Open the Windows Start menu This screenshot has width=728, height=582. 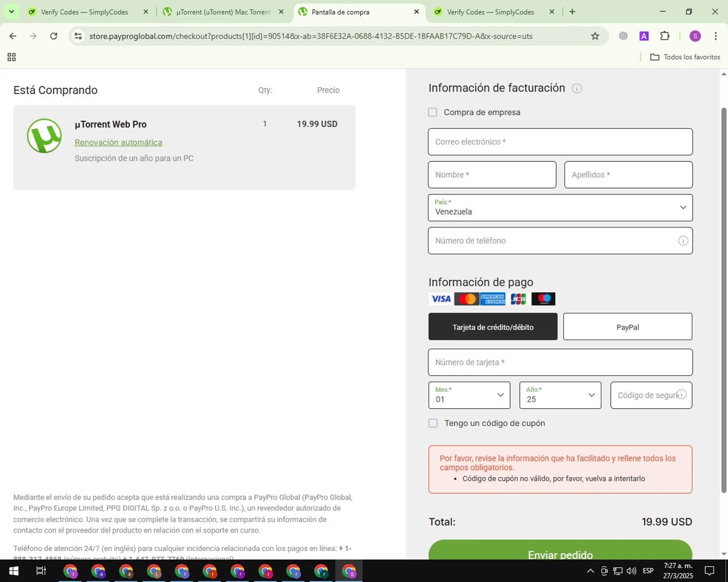[14, 571]
